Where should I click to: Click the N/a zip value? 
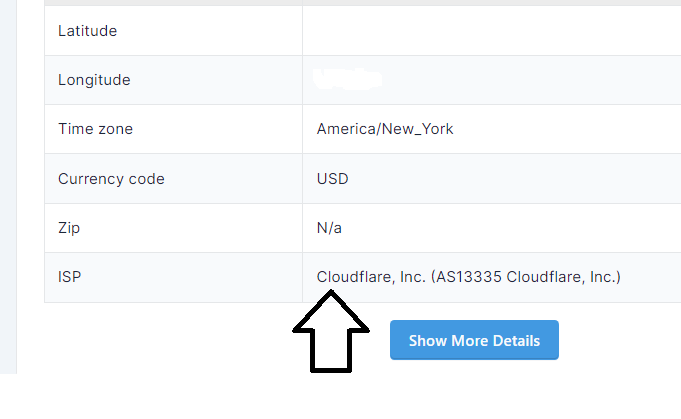click(x=329, y=228)
